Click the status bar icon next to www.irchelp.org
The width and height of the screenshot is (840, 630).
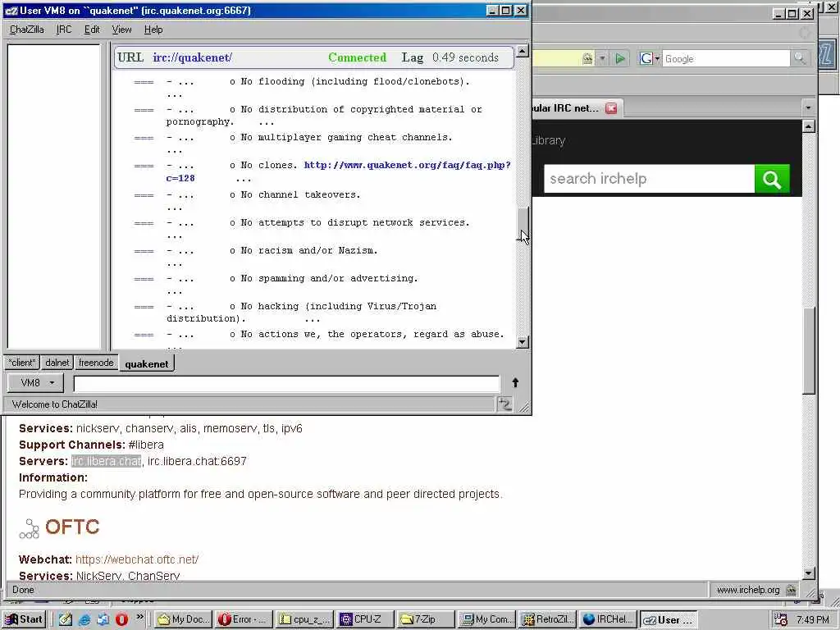point(791,590)
